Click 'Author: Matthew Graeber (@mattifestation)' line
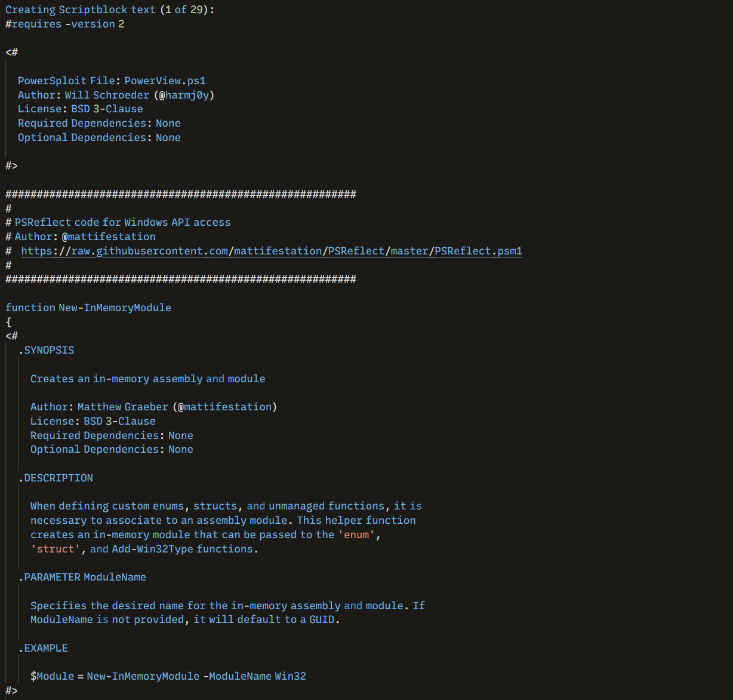Image resolution: width=733 pixels, height=700 pixels. [x=154, y=407]
